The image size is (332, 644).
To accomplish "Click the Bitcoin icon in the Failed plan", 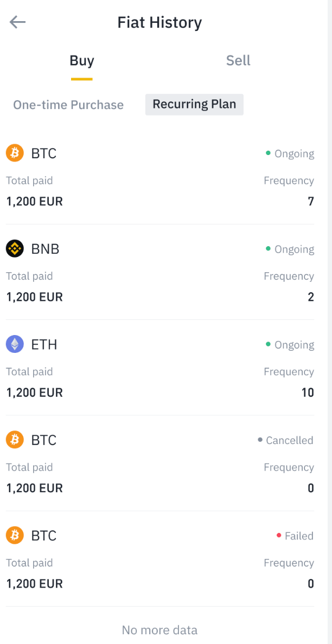I will 15,536.
